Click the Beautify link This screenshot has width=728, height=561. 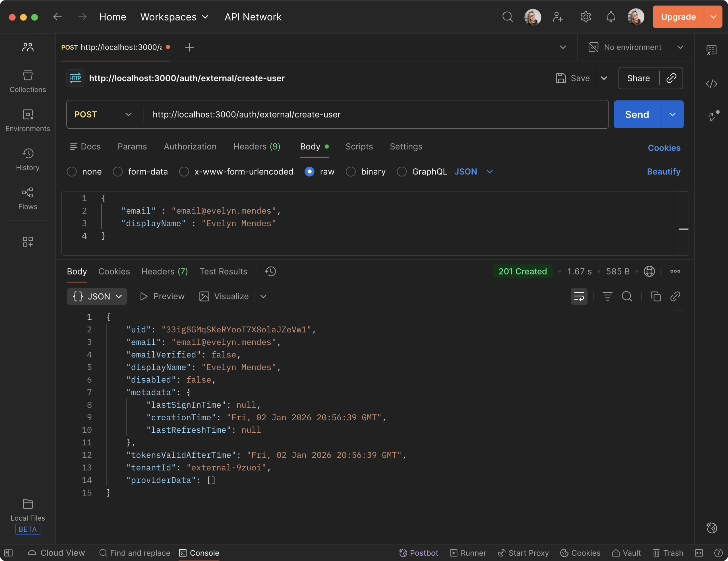(663, 172)
